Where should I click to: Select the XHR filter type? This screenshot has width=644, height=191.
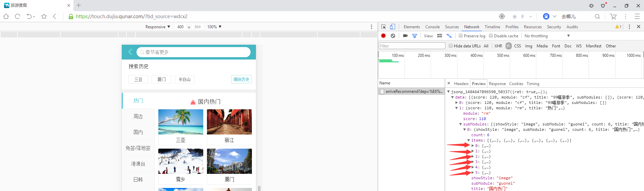pos(498,46)
